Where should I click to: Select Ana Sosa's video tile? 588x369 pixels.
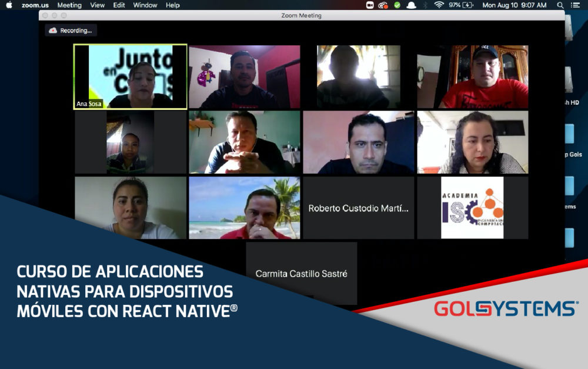pyautogui.click(x=130, y=77)
